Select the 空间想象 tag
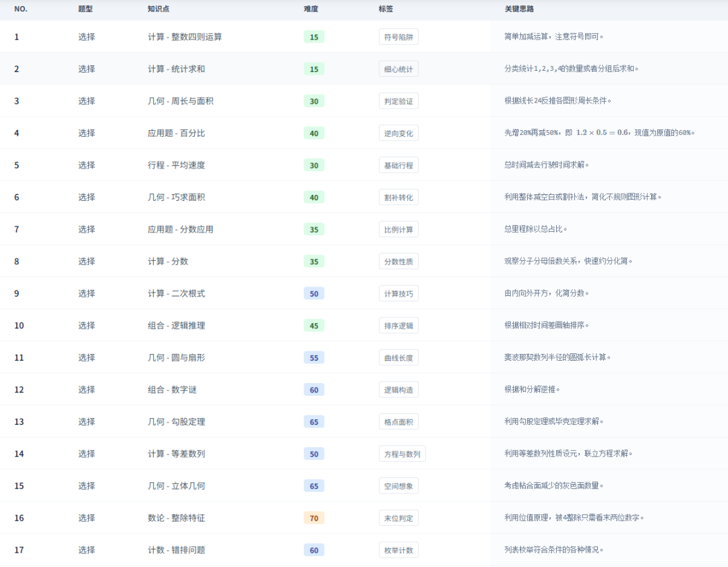The width and height of the screenshot is (728, 567). (398, 486)
